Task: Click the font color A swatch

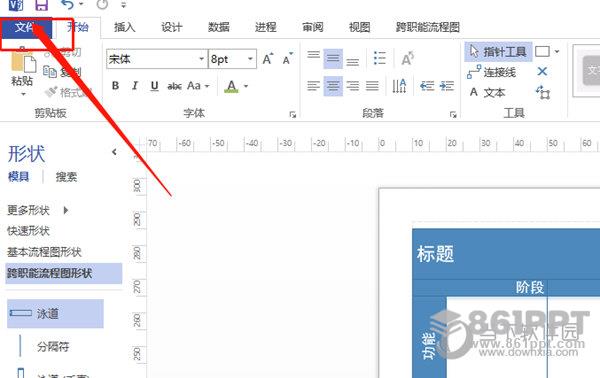Action: coord(231,86)
